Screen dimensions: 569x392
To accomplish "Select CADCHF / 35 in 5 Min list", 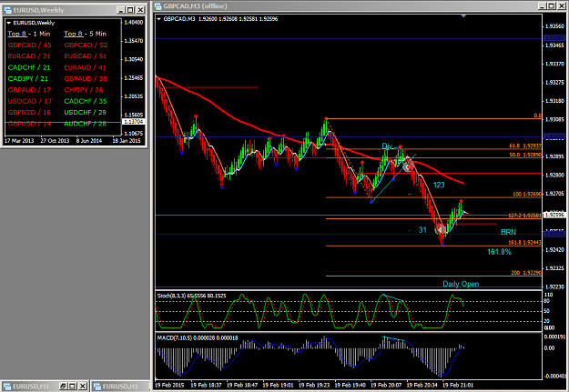I will click(x=86, y=101).
